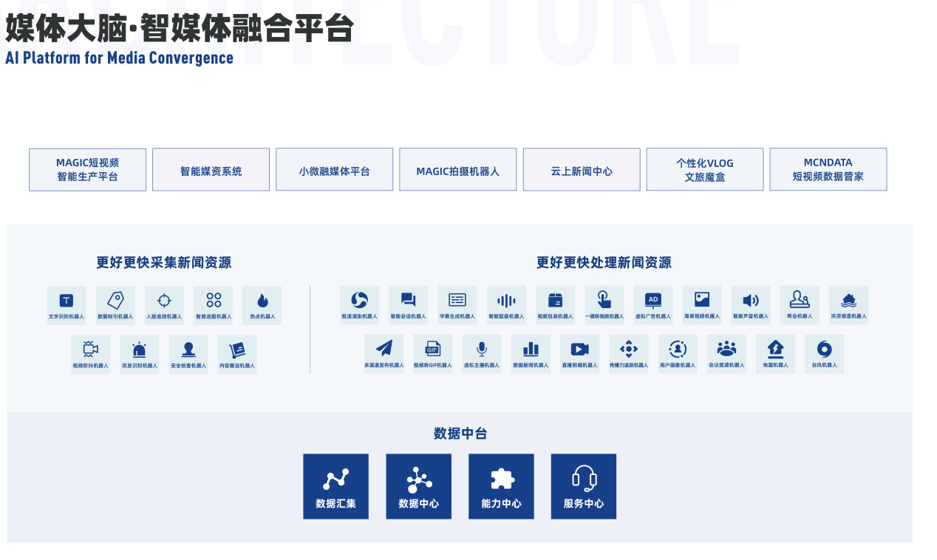Open the 视频防抖机器人 camera icon
Viewport: 937px width, 560px height.
91,349
